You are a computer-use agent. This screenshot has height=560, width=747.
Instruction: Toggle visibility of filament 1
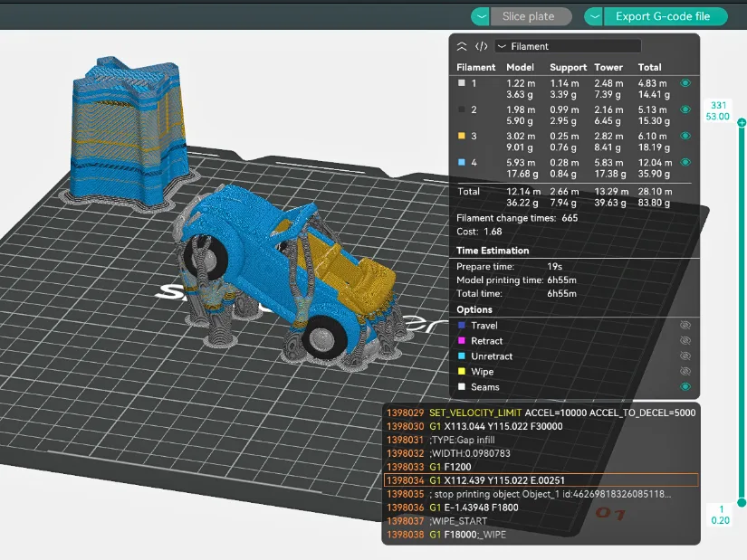685,83
